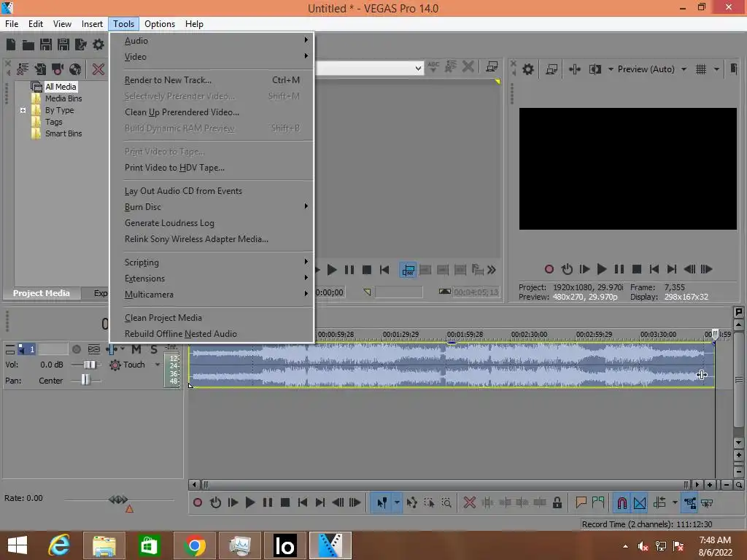Click the Split Screen View icon in preview
747x560 pixels.
click(x=595, y=69)
